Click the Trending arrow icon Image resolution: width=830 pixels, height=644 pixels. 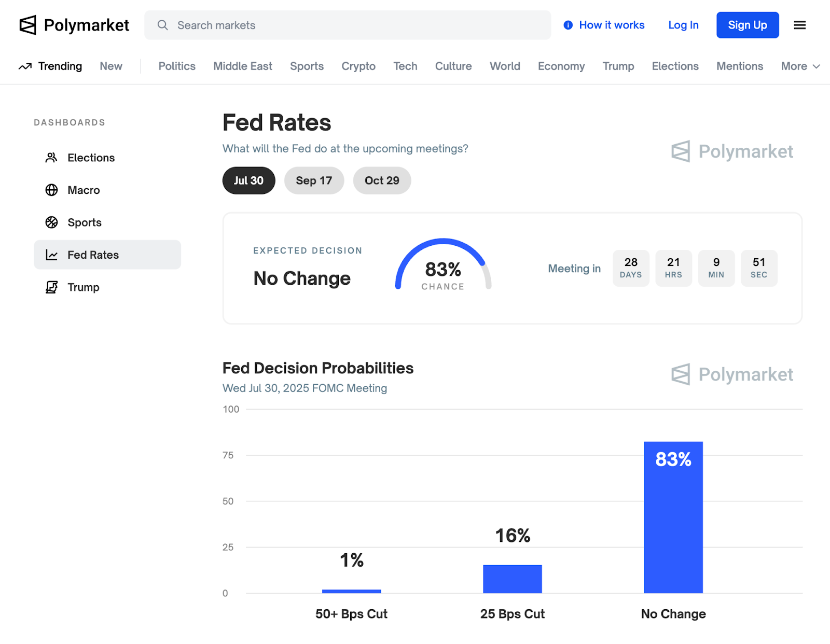tap(25, 66)
